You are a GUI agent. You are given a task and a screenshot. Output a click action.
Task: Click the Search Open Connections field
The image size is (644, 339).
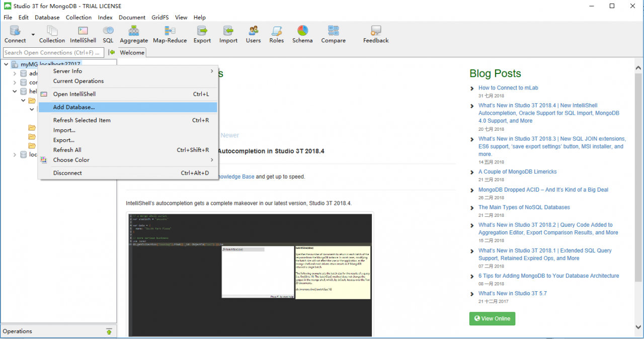(53, 52)
